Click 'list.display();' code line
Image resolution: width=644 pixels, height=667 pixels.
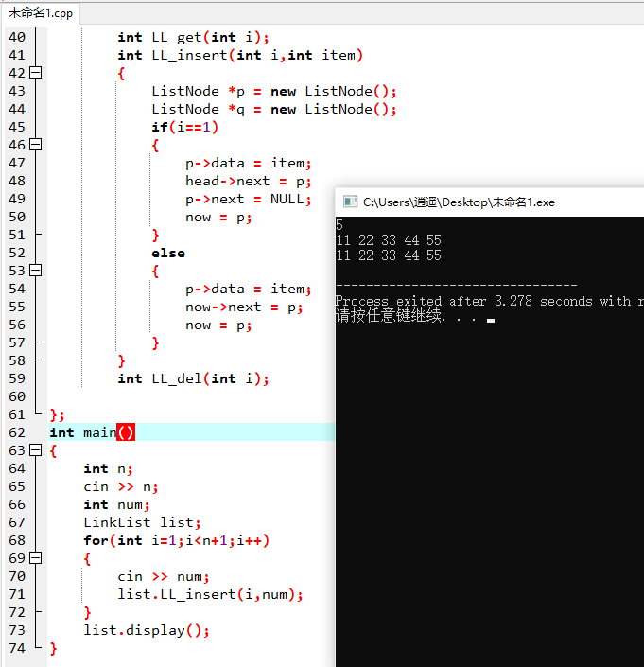click(x=147, y=630)
